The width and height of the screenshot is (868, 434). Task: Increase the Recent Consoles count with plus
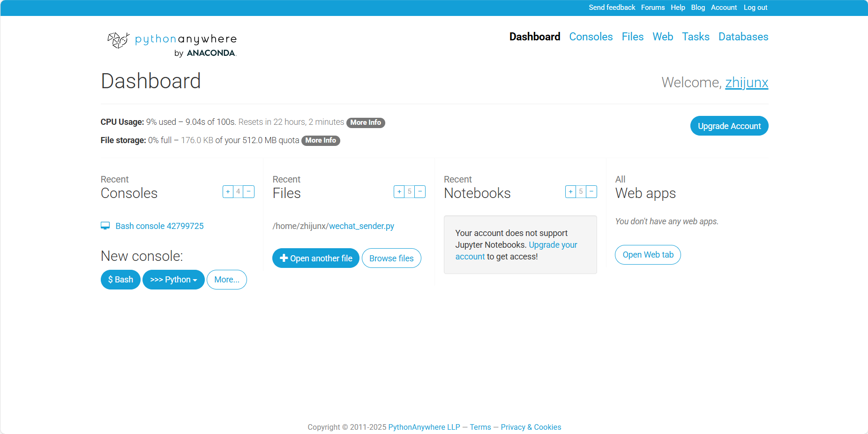coord(228,191)
